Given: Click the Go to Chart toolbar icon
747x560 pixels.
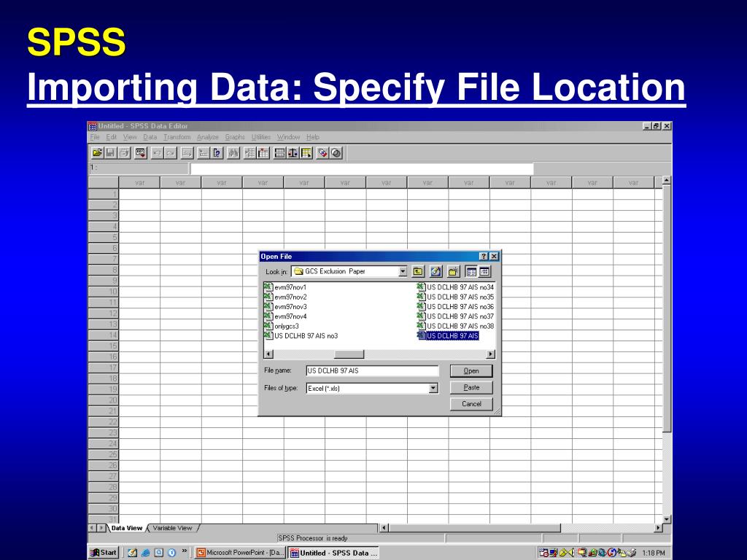Looking at the screenshot, I should [x=187, y=153].
